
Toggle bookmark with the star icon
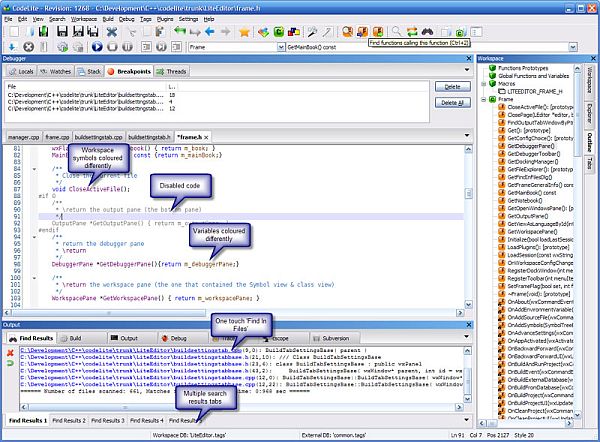click(x=244, y=32)
